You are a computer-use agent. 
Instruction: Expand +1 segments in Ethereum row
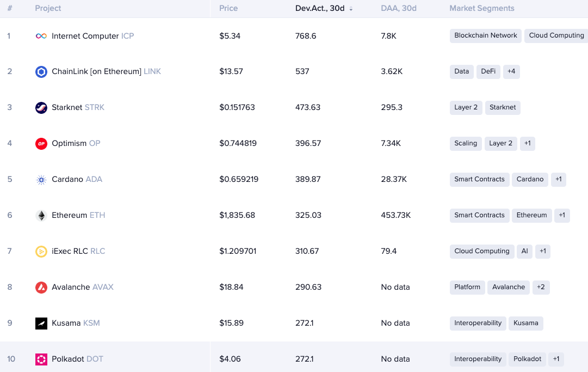562,215
